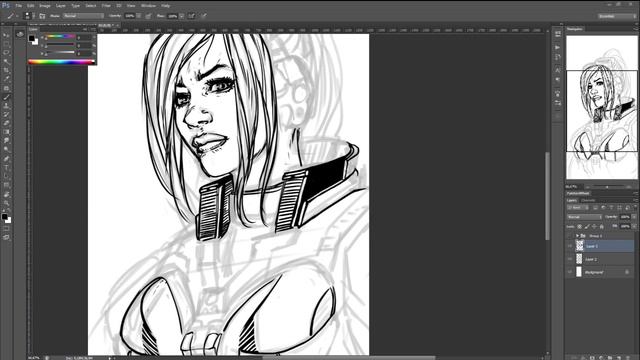Open the brush Flow slider arrow
The image size is (640, 360).
[x=182, y=16]
